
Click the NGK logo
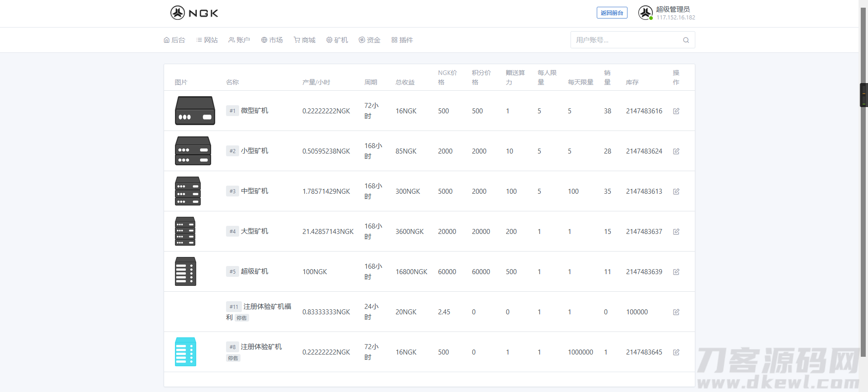pos(194,13)
